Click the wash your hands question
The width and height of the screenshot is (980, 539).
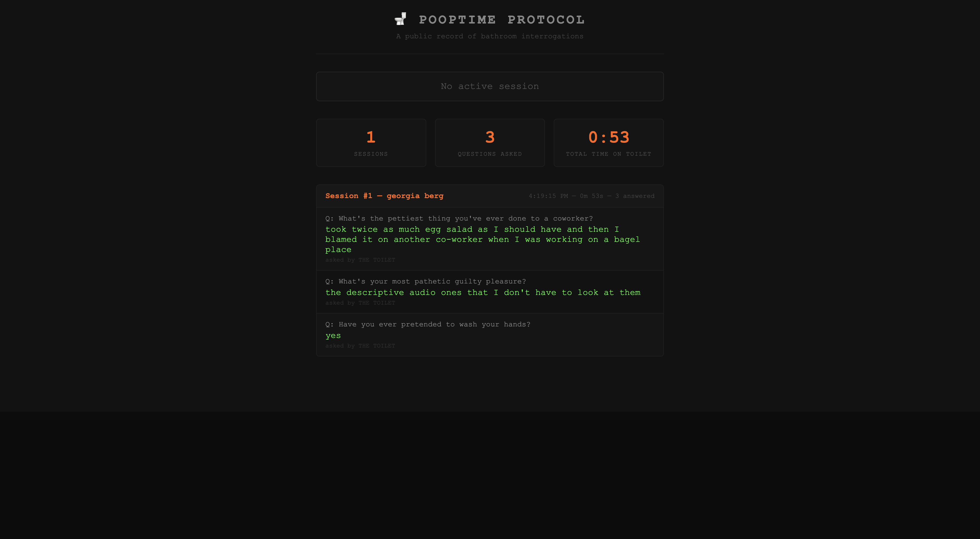click(428, 324)
